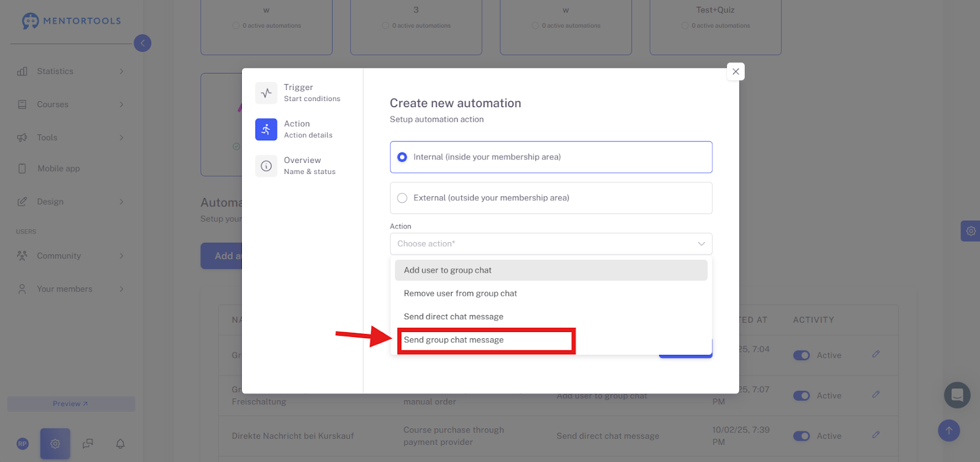980x462 pixels.
Task: Expand the Community menu chevron
Action: (121, 256)
